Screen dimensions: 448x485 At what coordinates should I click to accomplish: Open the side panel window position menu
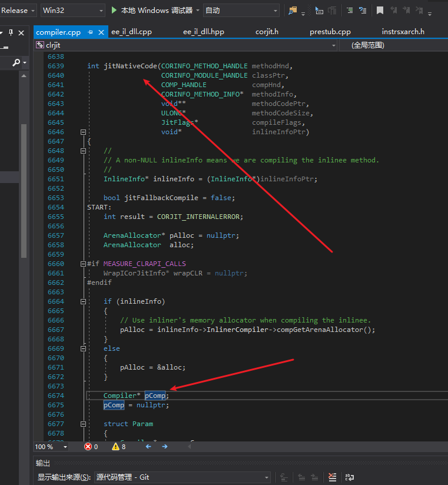pyautogui.click(x=2, y=32)
